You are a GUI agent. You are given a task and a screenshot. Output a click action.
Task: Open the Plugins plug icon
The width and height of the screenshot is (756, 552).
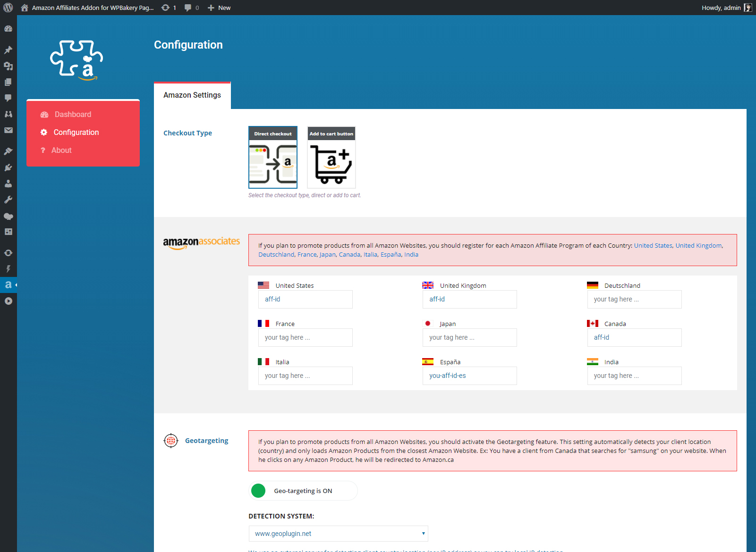pyautogui.click(x=8, y=167)
